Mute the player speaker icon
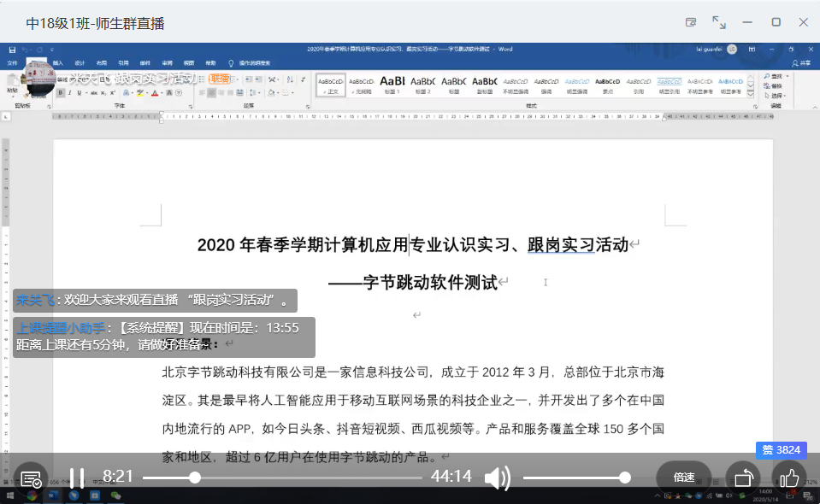820x504 pixels. tap(497, 478)
